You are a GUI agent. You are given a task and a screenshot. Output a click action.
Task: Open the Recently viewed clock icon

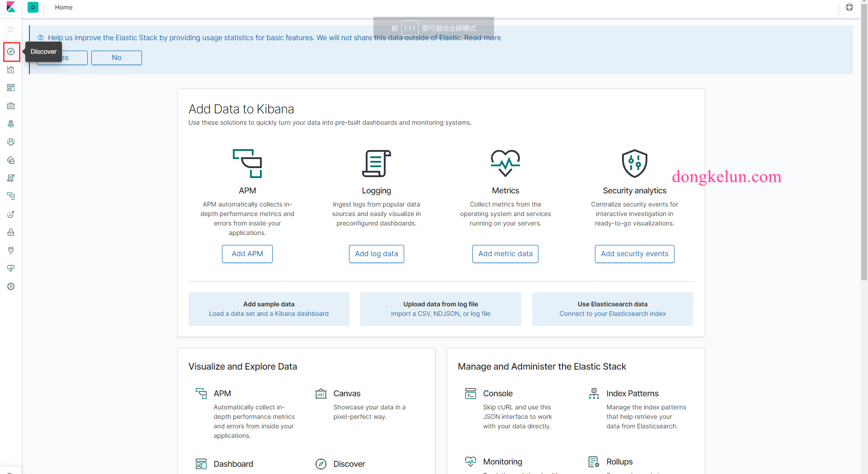[11, 29]
